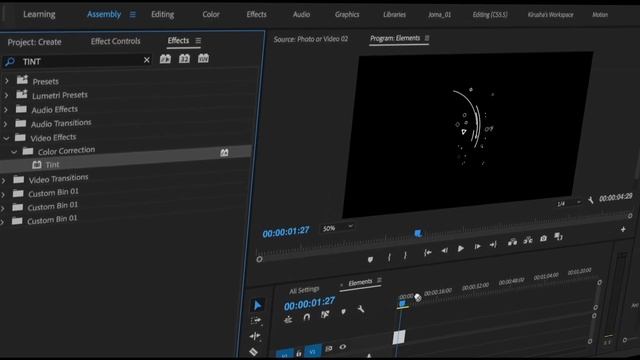Go to In point in Program monitor
Screen dimensions: 640x360
coord(427,253)
